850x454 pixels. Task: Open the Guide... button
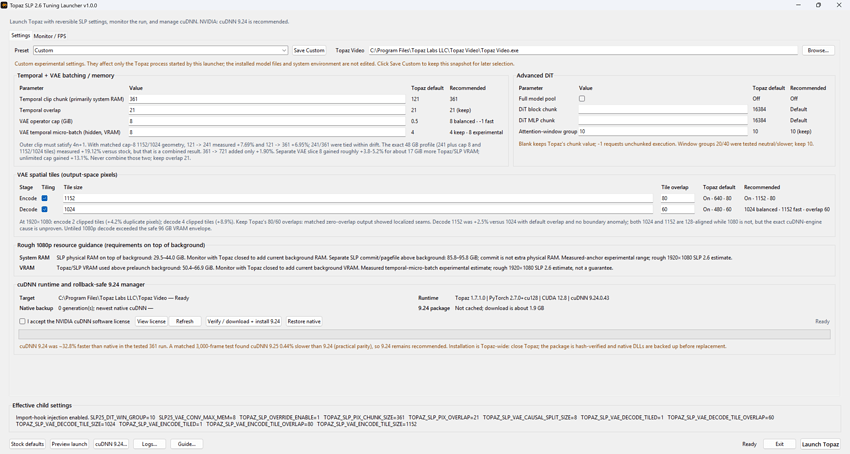(187, 444)
